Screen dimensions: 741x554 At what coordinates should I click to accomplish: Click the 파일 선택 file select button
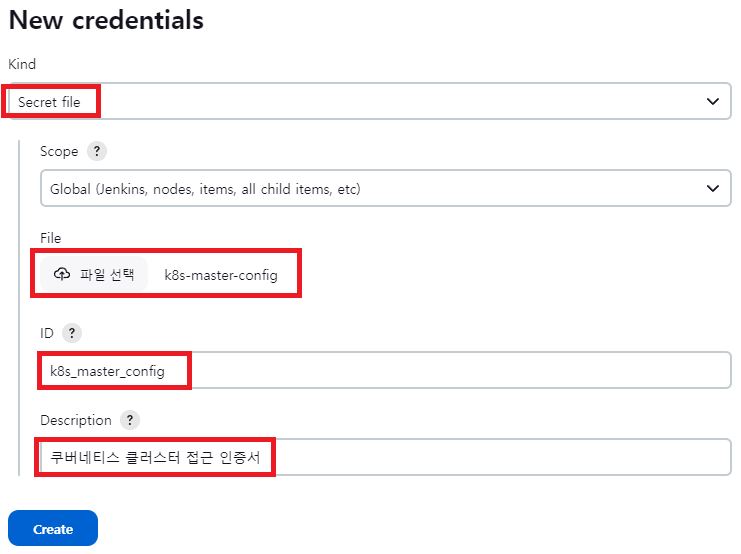pyautogui.click(x=94, y=274)
